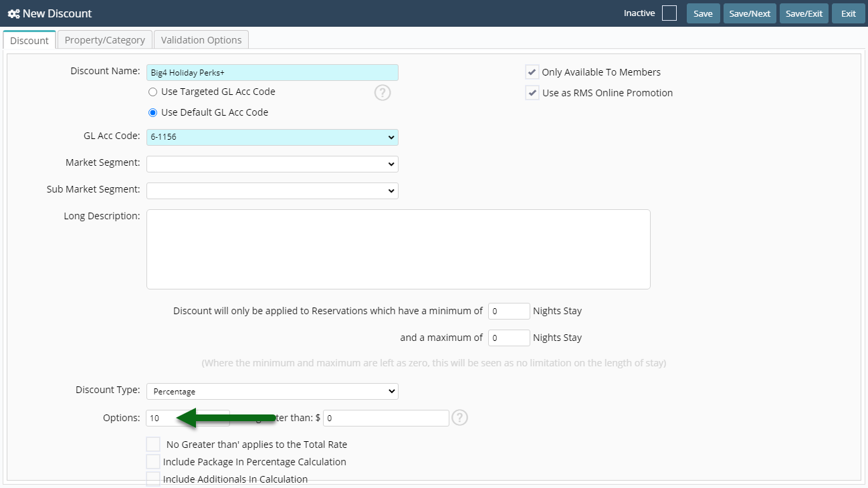Tick Include Additionals In Calculation
The height and width of the screenshot is (488, 868).
153,479
